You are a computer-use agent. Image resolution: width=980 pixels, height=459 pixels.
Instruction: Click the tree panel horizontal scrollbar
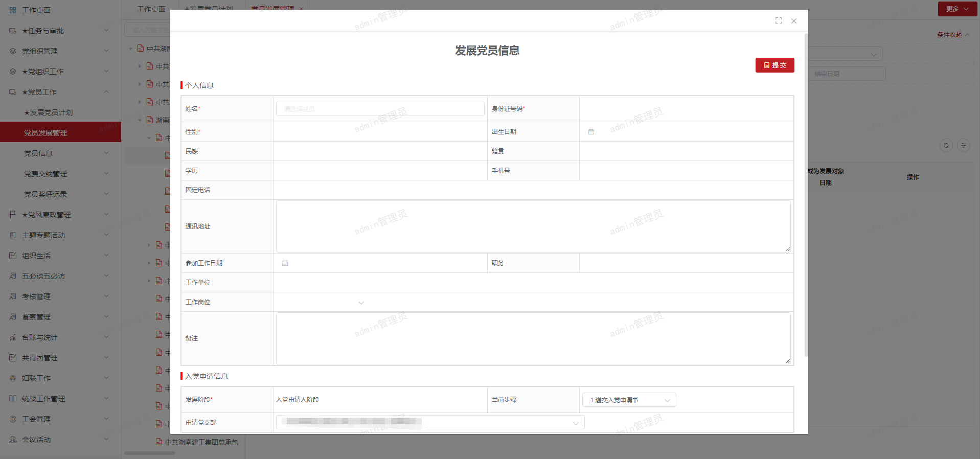[150, 453]
